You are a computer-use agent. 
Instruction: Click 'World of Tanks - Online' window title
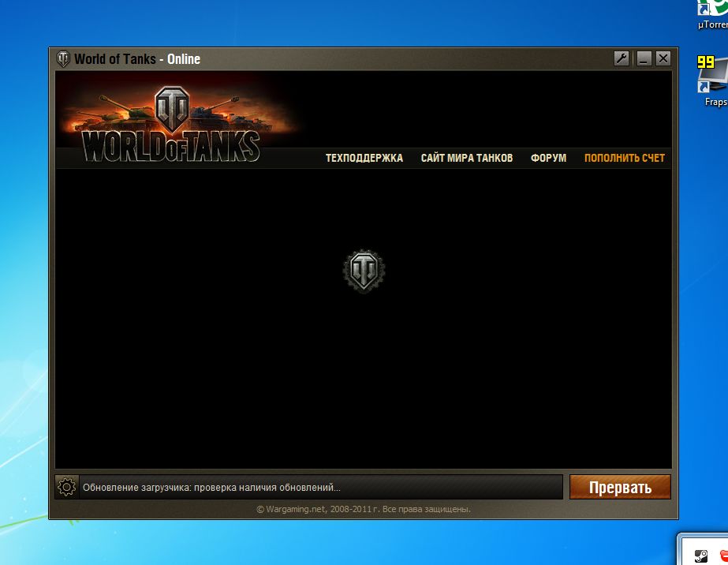pos(137,59)
